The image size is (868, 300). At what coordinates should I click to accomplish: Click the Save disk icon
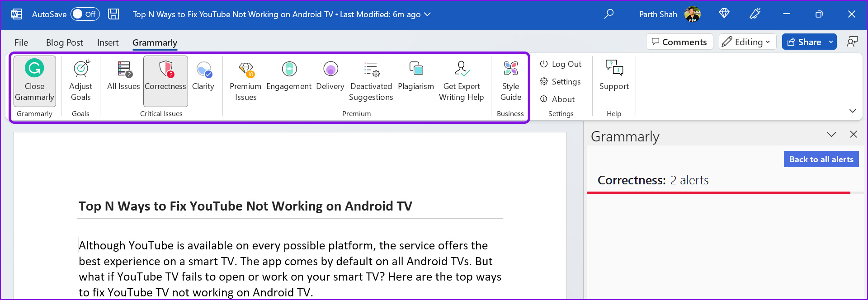[113, 14]
